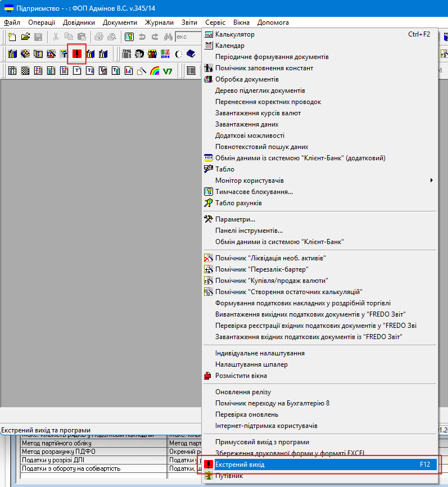Choose Екстрений вихід menu entry
Image resolution: width=448 pixels, height=487 pixels.
click(239, 465)
